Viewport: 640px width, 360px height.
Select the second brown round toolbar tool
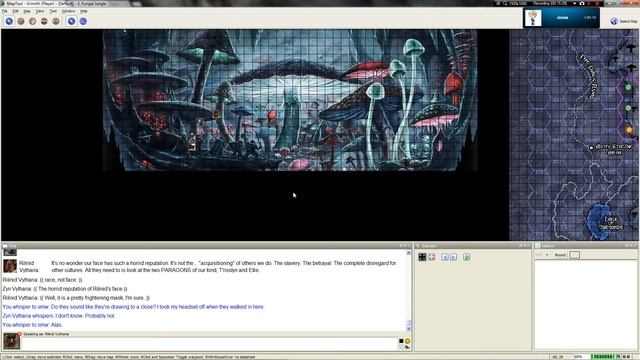click(x=21, y=21)
